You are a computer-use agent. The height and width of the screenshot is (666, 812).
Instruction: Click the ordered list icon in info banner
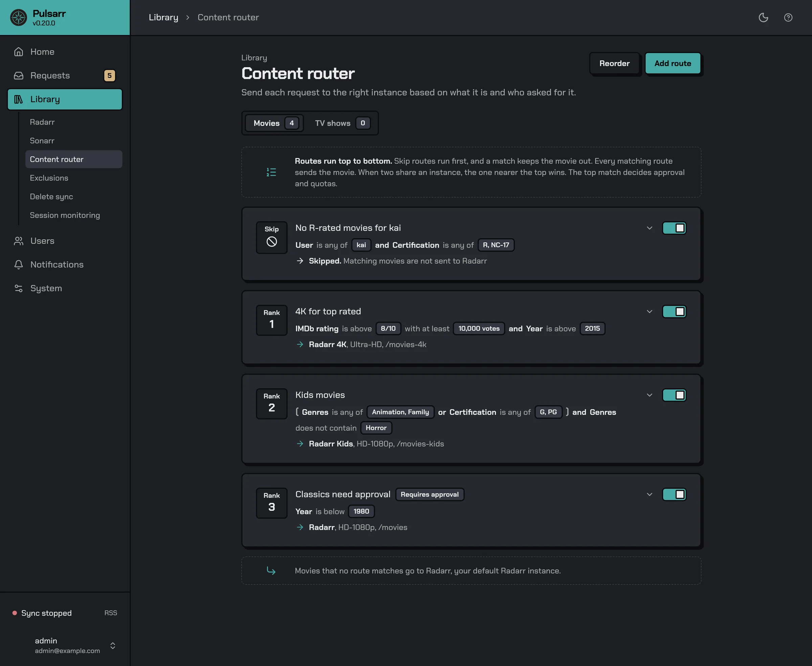tap(271, 172)
